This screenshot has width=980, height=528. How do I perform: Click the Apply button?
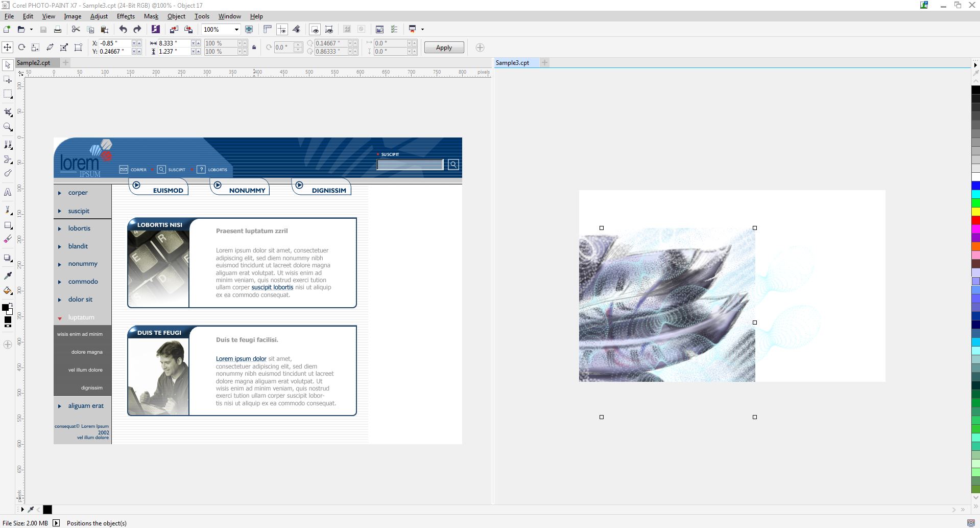pos(443,47)
